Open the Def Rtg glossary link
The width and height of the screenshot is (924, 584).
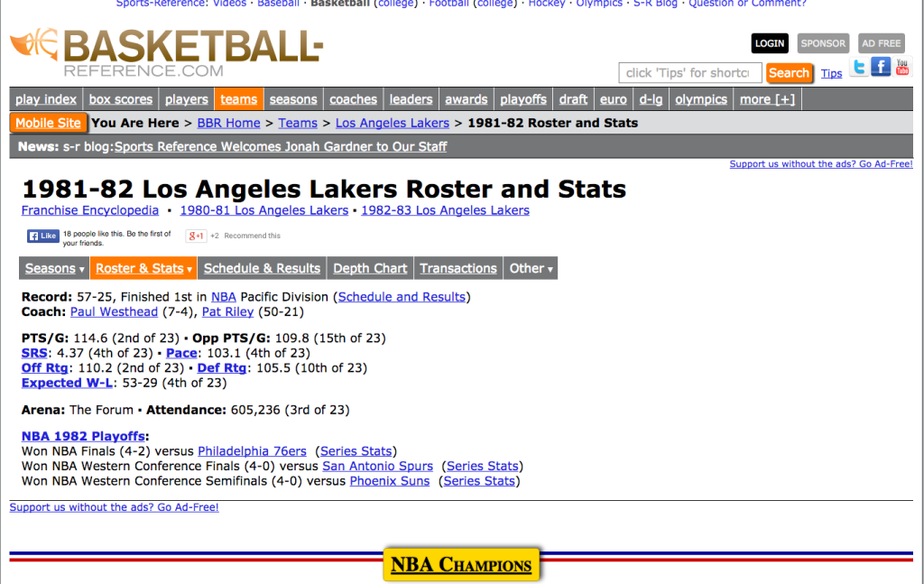[x=222, y=367]
